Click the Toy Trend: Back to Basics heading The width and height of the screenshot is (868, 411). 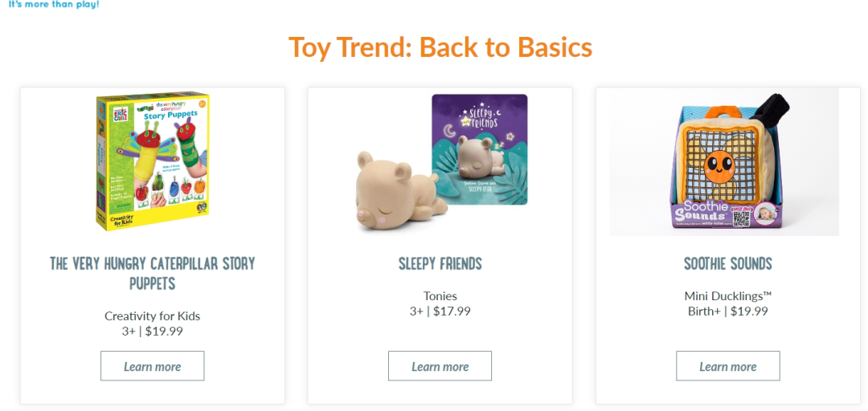pyautogui.click(x=440, y=47)
